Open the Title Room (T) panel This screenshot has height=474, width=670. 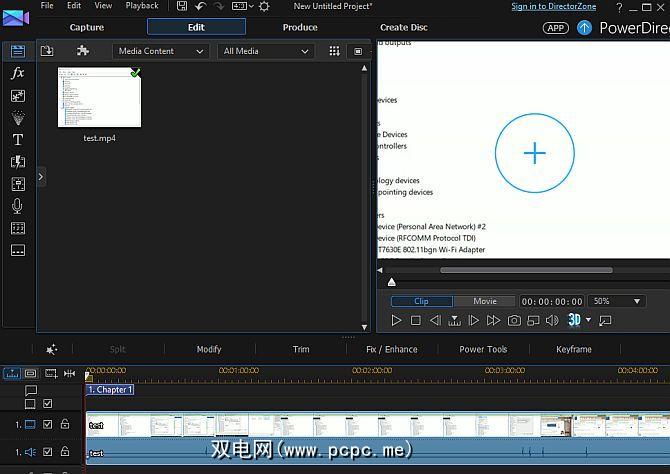[17, 140]
